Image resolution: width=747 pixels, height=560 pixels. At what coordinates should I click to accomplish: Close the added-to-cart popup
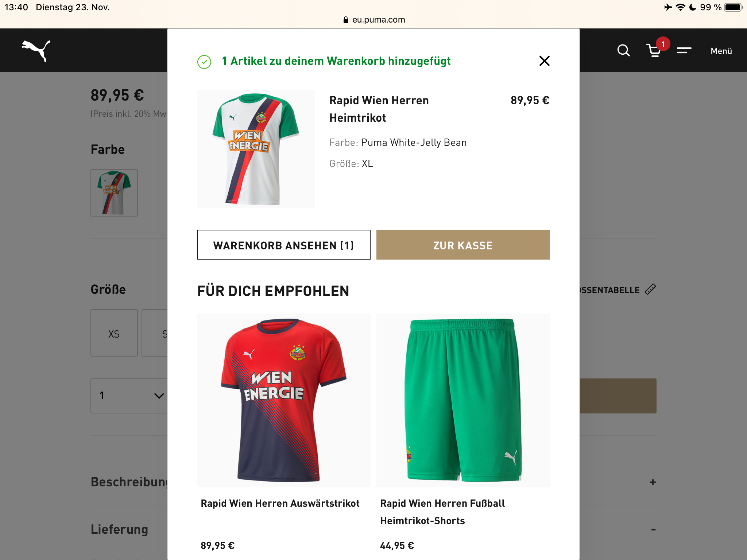coord(544,61)
